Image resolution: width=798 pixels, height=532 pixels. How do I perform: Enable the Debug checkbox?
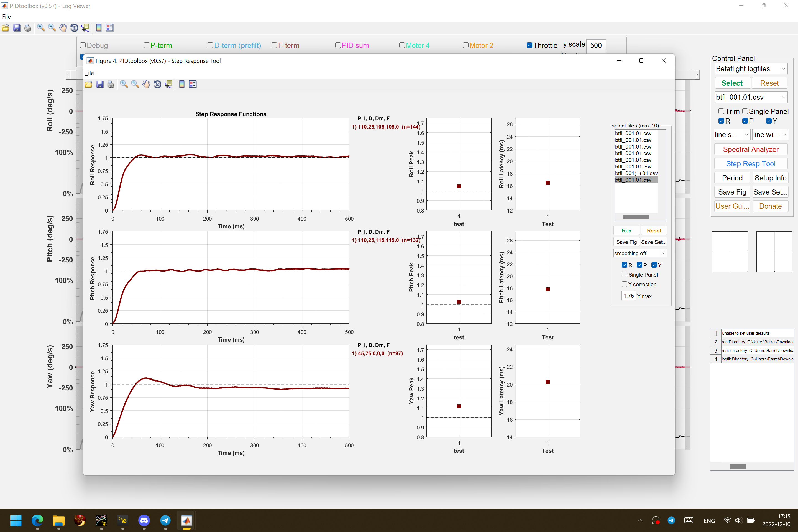(83, 45)
